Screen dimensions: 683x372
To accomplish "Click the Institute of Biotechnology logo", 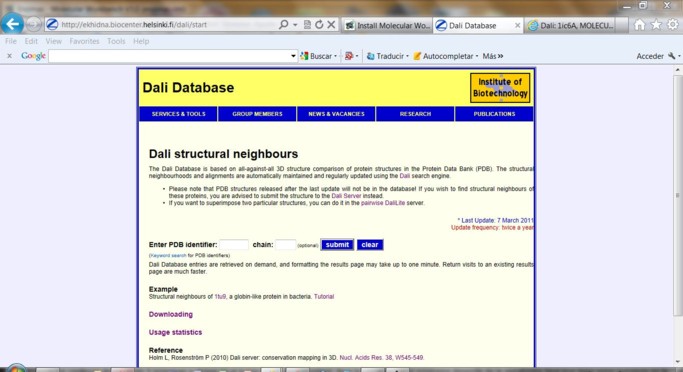I will click(x=500, y=88).
